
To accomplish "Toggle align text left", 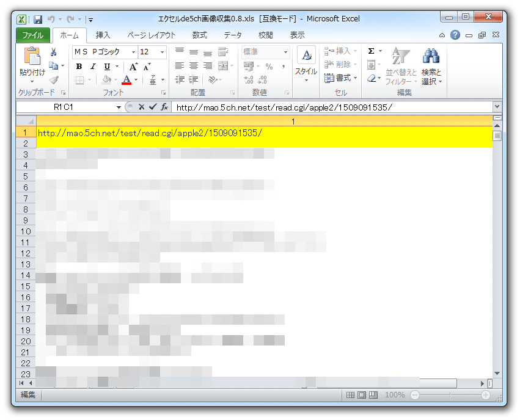I will (x=180, y=65).
